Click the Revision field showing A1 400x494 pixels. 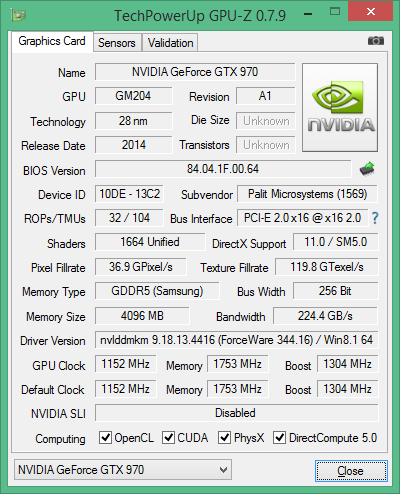point(266,96)
